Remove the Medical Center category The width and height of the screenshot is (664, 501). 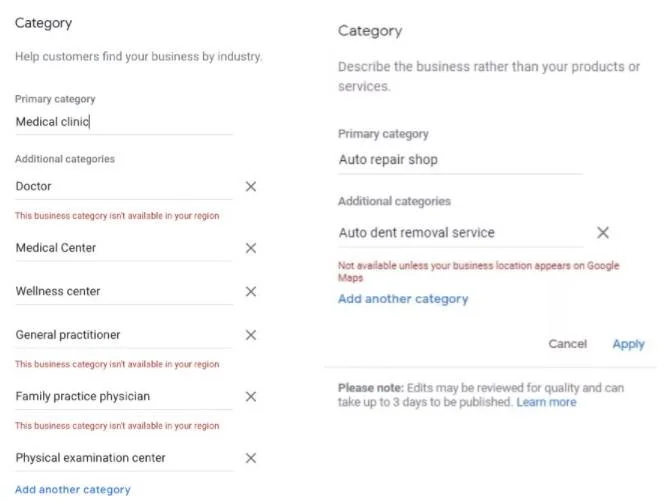pyautogui.click(x=251, y=248)
